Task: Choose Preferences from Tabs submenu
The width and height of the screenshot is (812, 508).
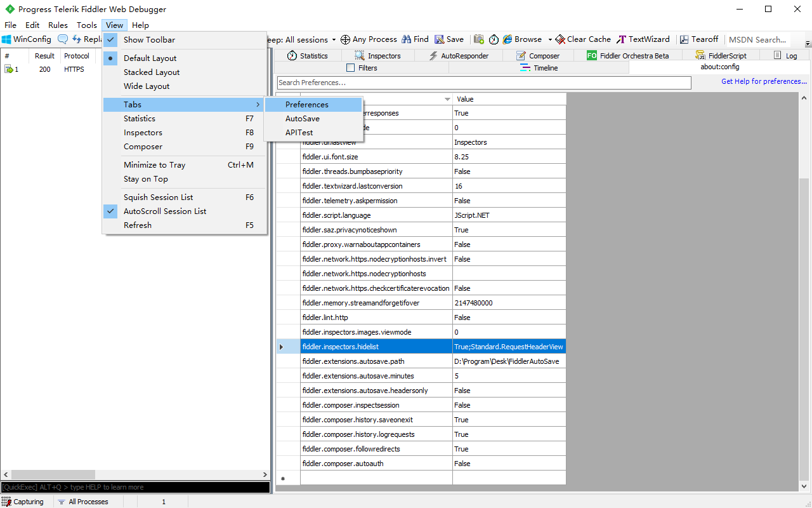Action: 313,105
